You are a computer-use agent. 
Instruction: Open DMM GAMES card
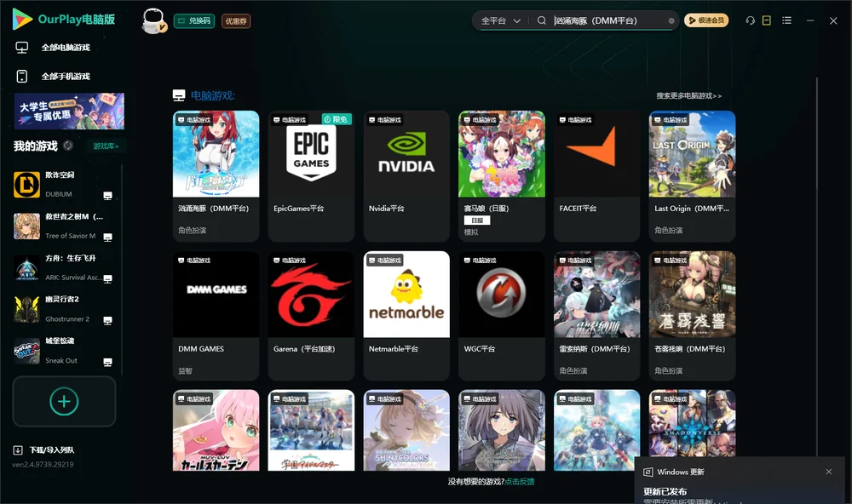(216, 316)
